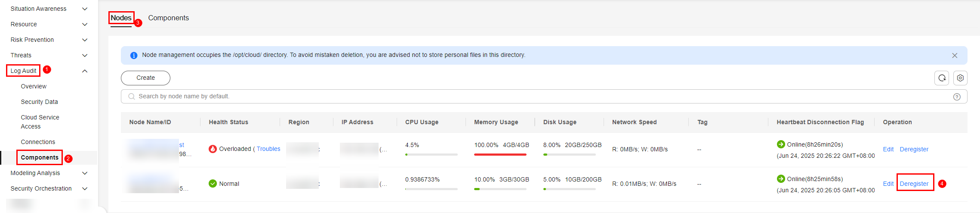The height and width of the screenshot is (213, 980).
Task: Click the Normal health status icon
Action: 213,183
